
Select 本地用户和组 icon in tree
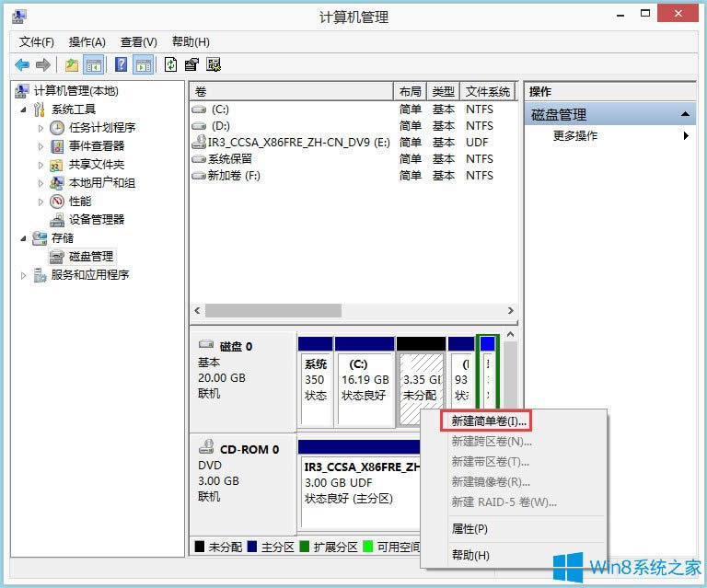click(56, 183)
